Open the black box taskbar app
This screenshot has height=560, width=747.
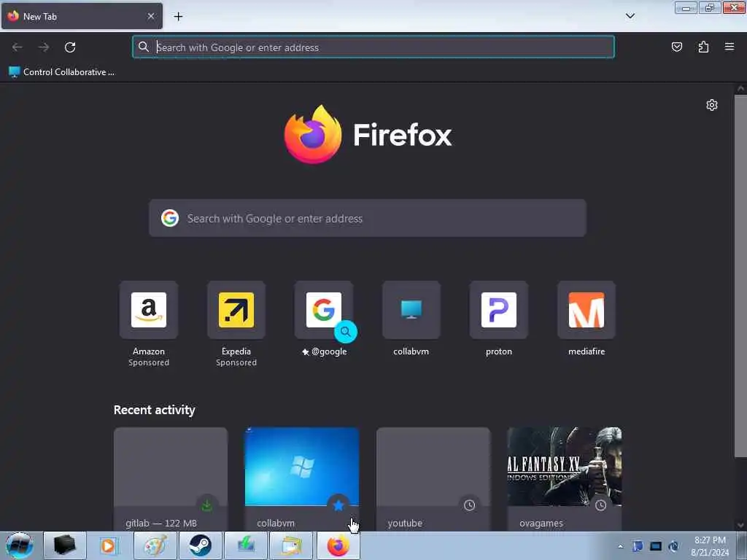point(65,545)
